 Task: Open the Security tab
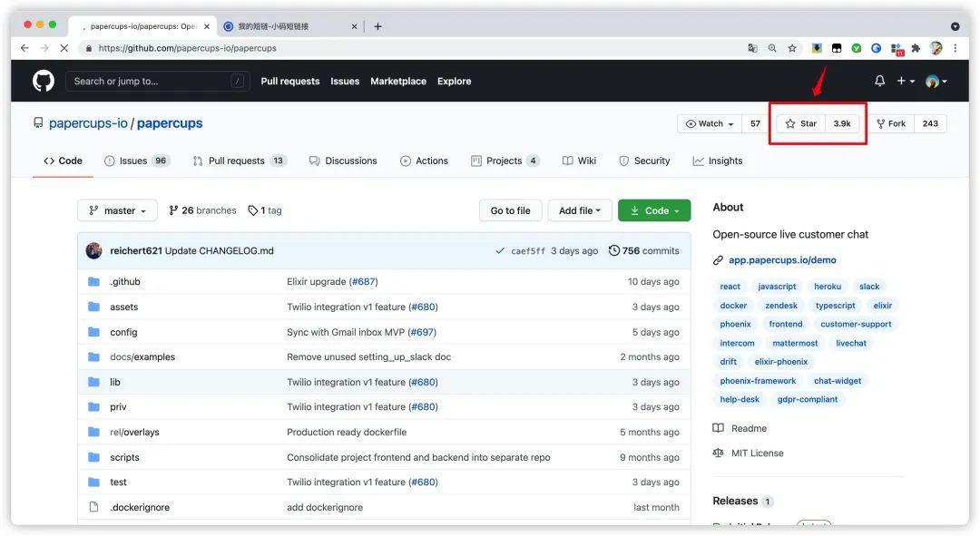click(644, 161)
